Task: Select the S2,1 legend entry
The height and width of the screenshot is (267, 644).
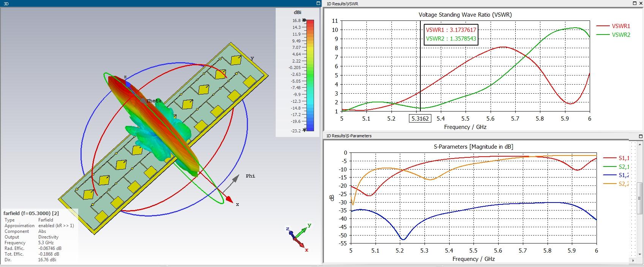Action: point(617,167)
